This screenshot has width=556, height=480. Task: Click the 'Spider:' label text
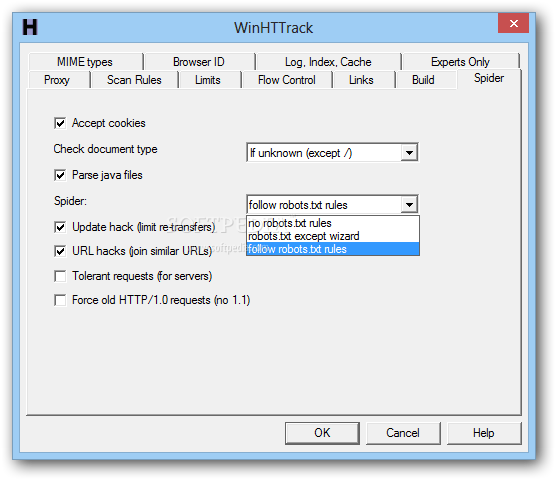pyautogui.click(x=70, y=201)
